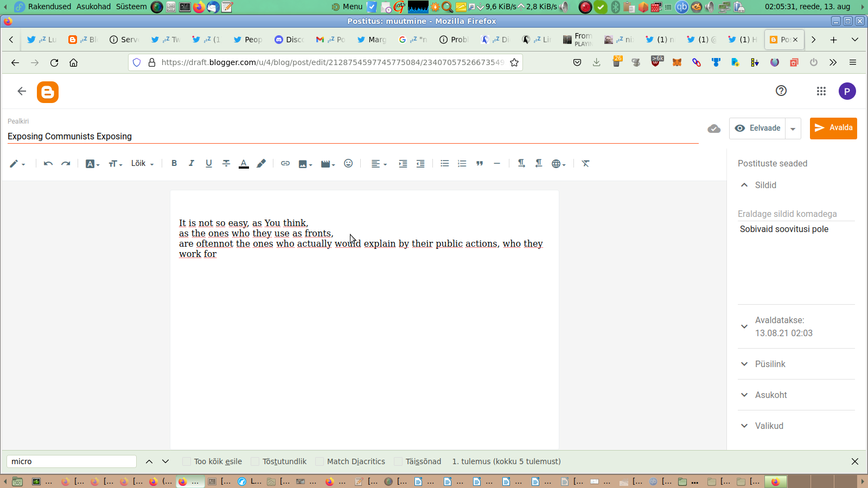Clear formatting with the remove format icon

point(585,163)
